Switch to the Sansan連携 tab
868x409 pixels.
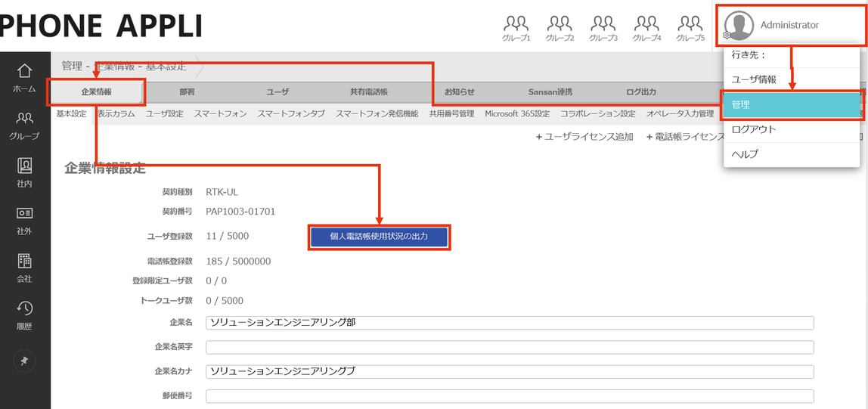(550, 92)
